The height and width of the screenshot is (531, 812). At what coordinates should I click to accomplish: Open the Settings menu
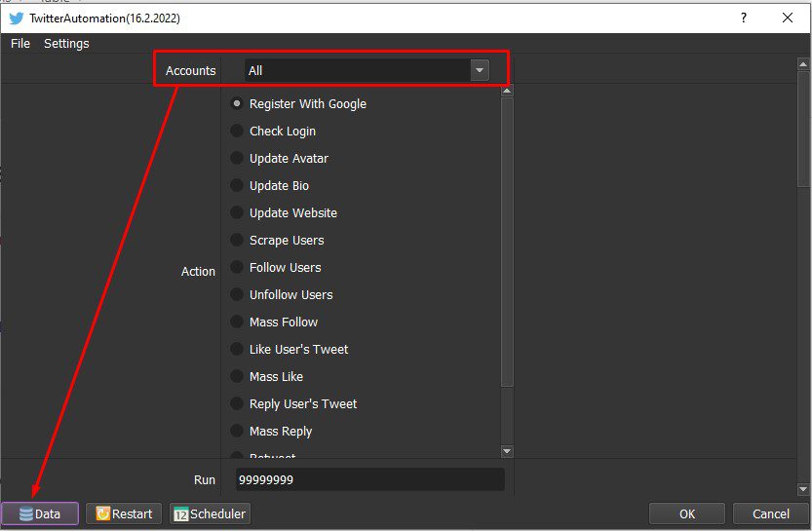click(x=66, y=44)
